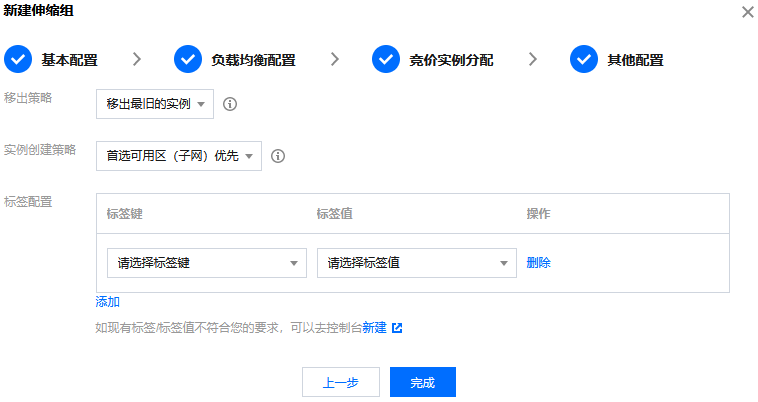The image size is (758, 402).
Task: Click the 操作 column header
Action: coord(539,214)
